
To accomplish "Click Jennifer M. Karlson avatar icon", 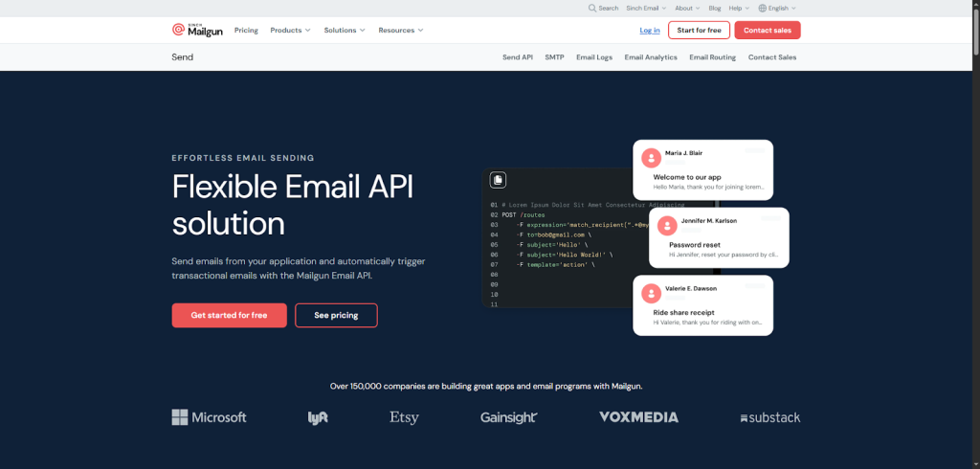I will [666, 225].
